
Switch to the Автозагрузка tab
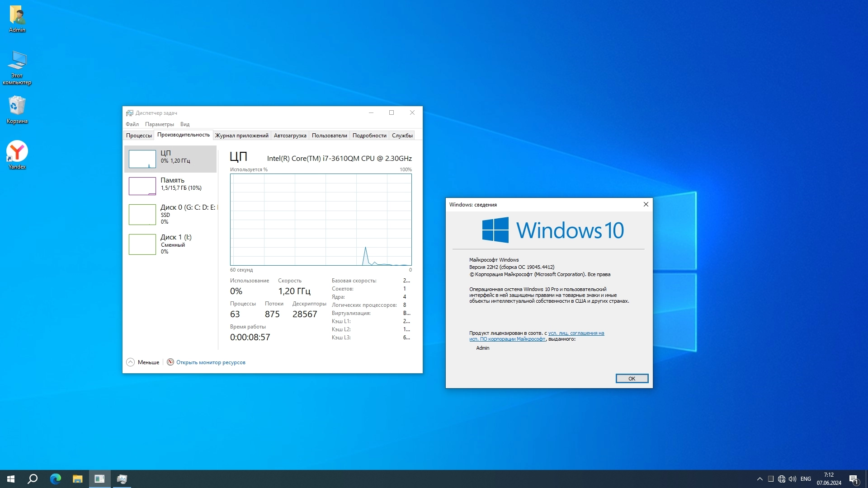(290, 136)
